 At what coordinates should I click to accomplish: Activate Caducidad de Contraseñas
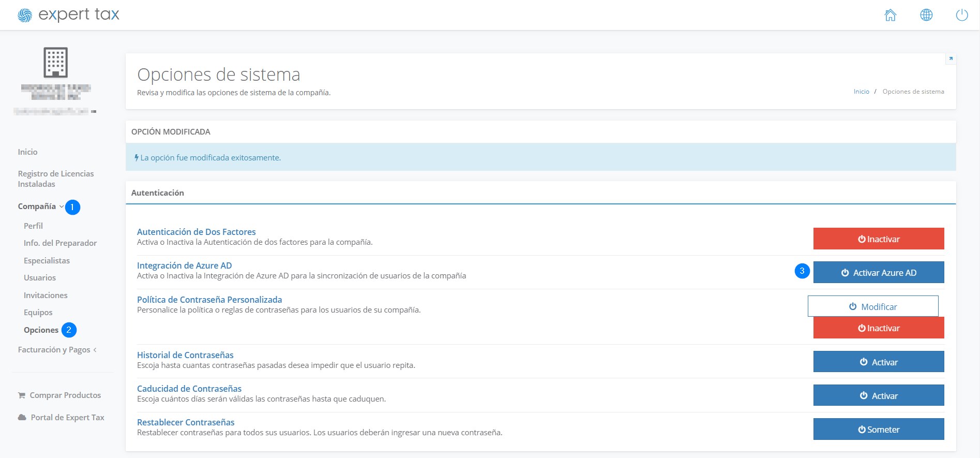coord(878,396)
